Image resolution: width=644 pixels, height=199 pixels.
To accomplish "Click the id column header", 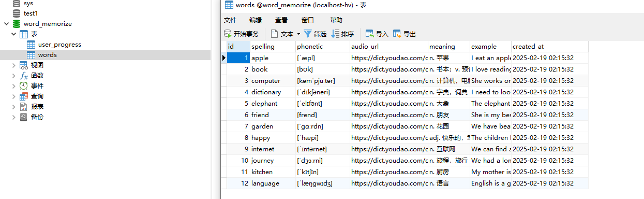I will [x=238, y=47].
